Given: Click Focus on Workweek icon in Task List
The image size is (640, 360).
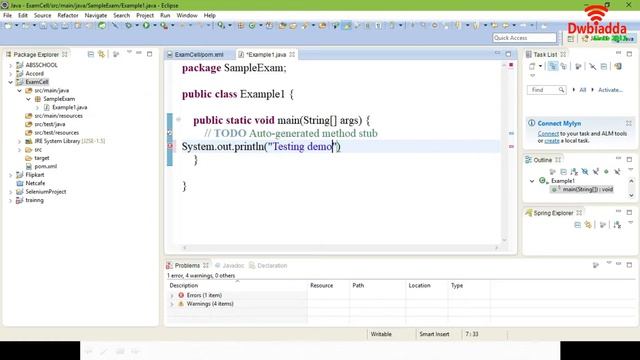Looking at the screenshot, I should [578, 66].
